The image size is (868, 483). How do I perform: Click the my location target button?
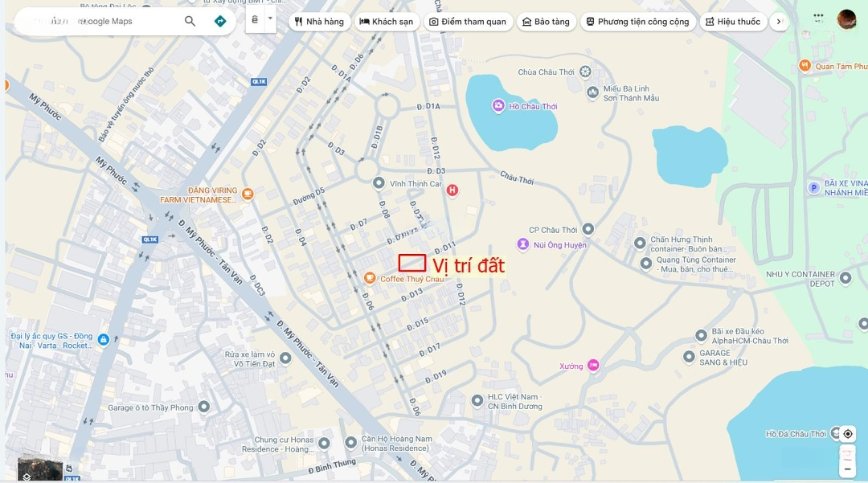click(x=848, y=434)
